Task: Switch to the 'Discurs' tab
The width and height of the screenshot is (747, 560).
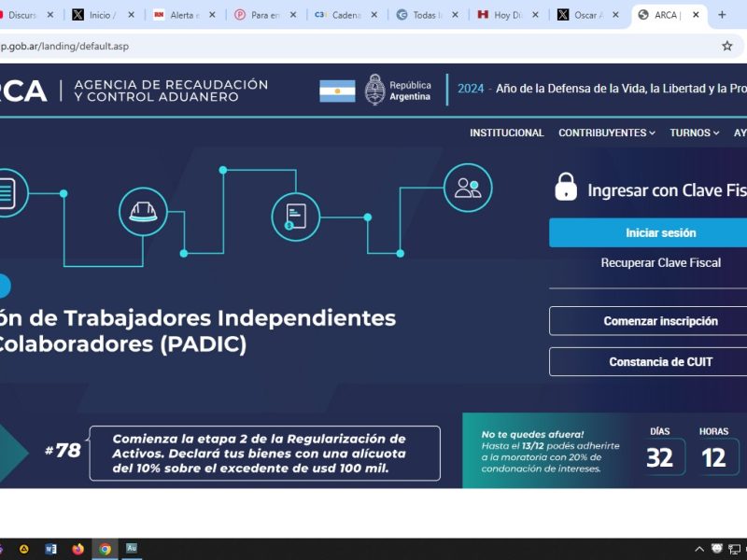Action: tap(21, 15)
